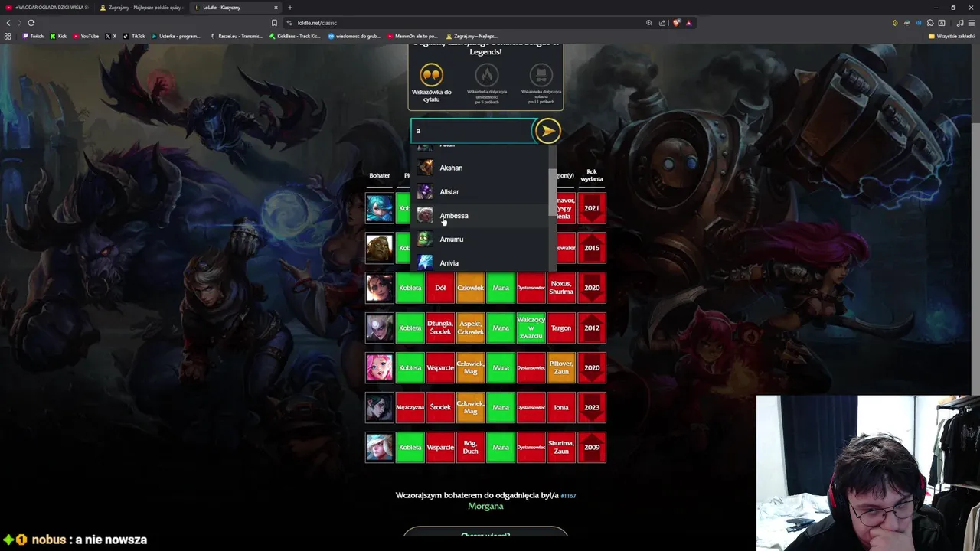The image size is (980, 551).
Task: Open the browser hamburger menu
Action: [972, 23]
